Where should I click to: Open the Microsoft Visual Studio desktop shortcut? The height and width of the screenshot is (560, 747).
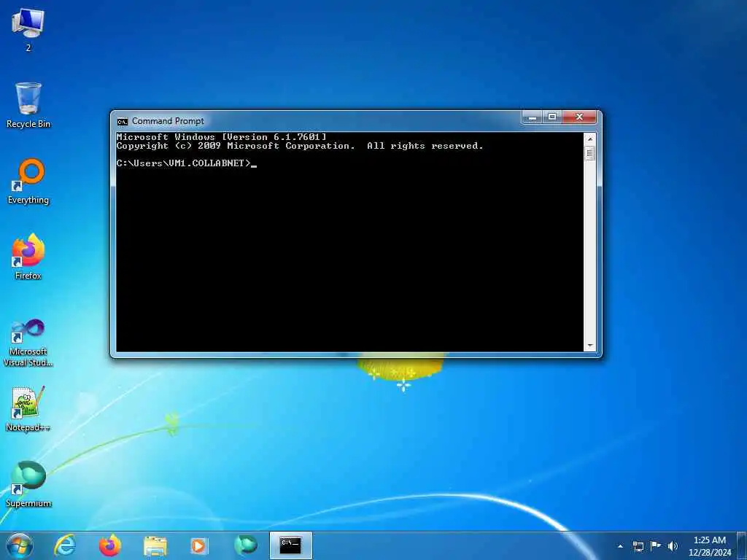(28, 343)
